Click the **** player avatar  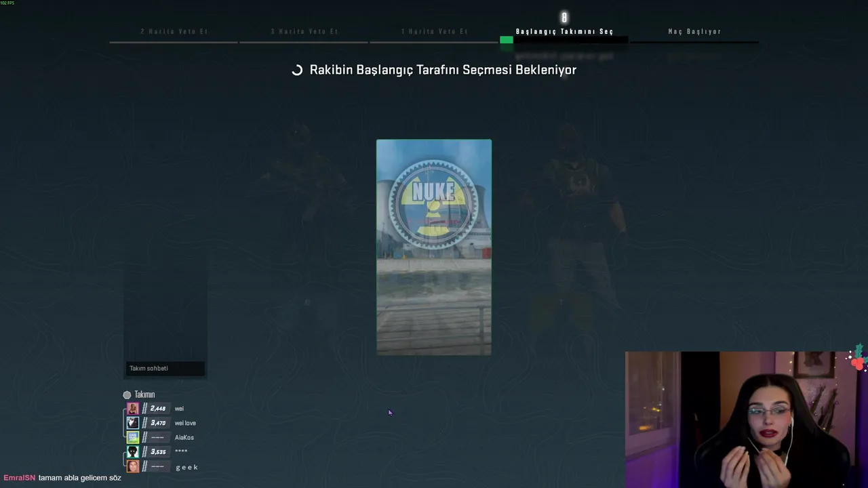tap(133, 451)
